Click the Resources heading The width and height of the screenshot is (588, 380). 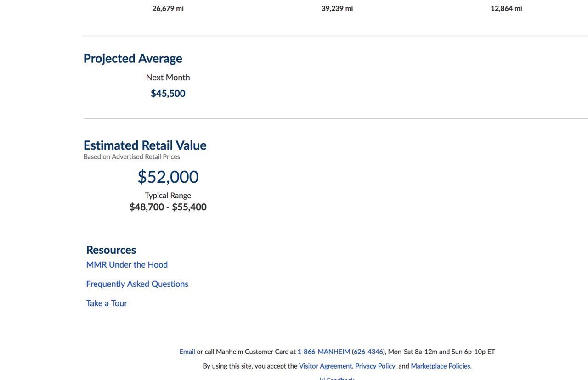pos(111,250)
